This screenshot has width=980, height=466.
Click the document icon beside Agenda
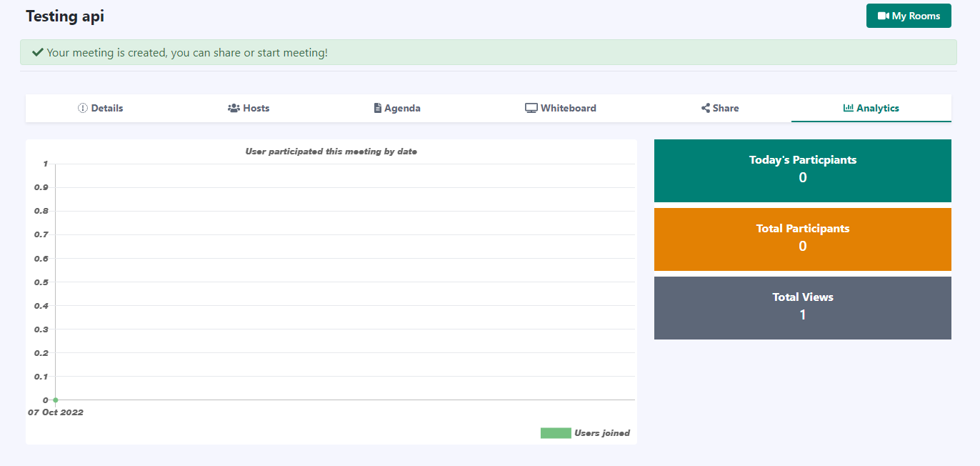point(378,109)
